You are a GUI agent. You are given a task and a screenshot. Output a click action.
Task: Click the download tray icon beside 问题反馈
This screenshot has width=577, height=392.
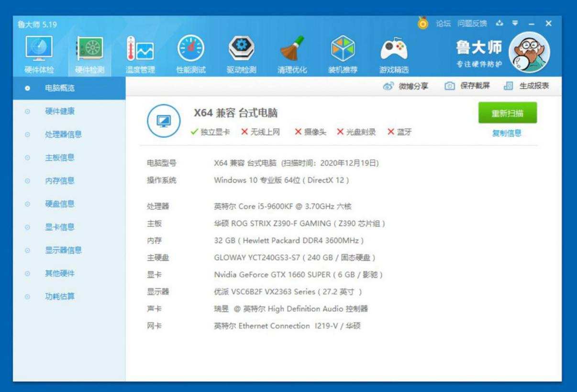(500, 23)
